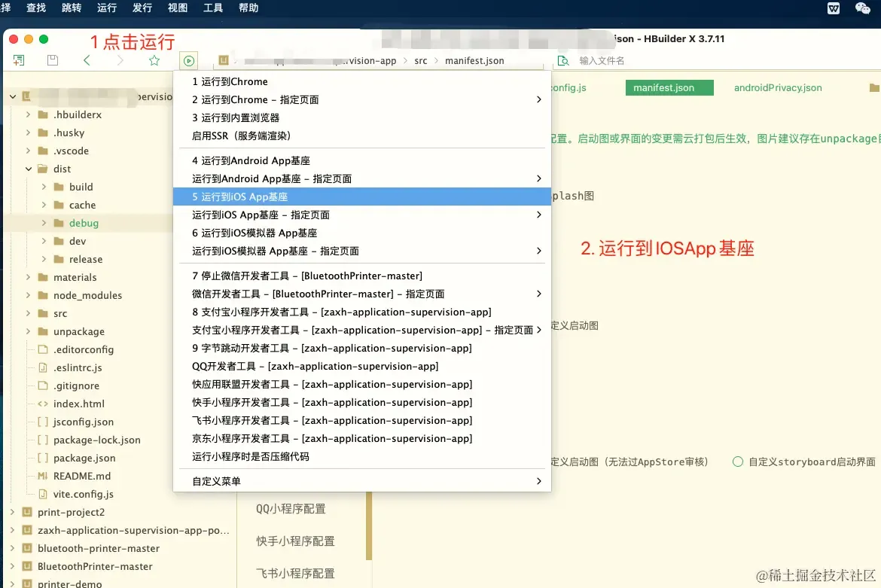Click the file search magnifier icon

[x=562, y=61]
